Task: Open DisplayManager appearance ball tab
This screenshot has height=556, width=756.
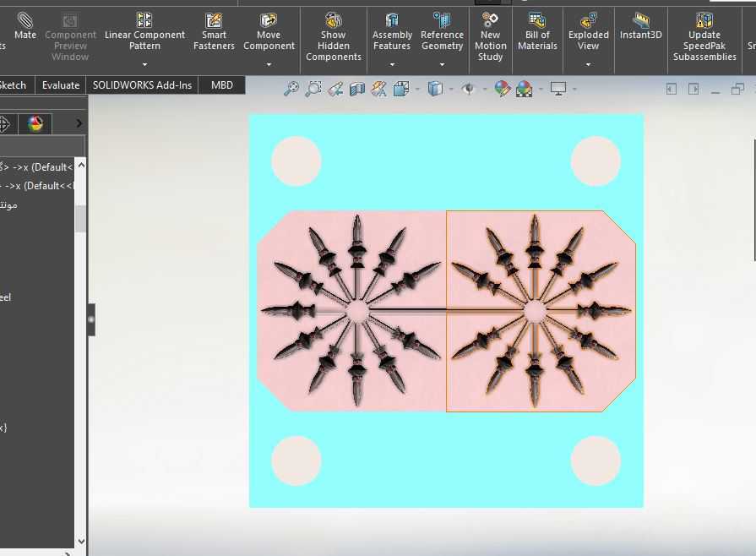Action: 35,124
